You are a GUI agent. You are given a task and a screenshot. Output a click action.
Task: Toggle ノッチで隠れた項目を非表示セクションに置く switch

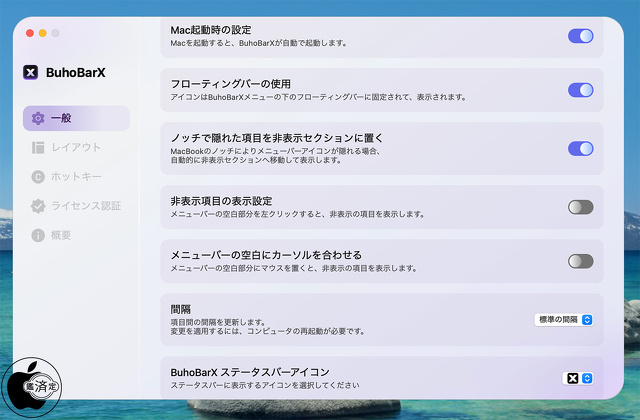[x=580, y=148]
